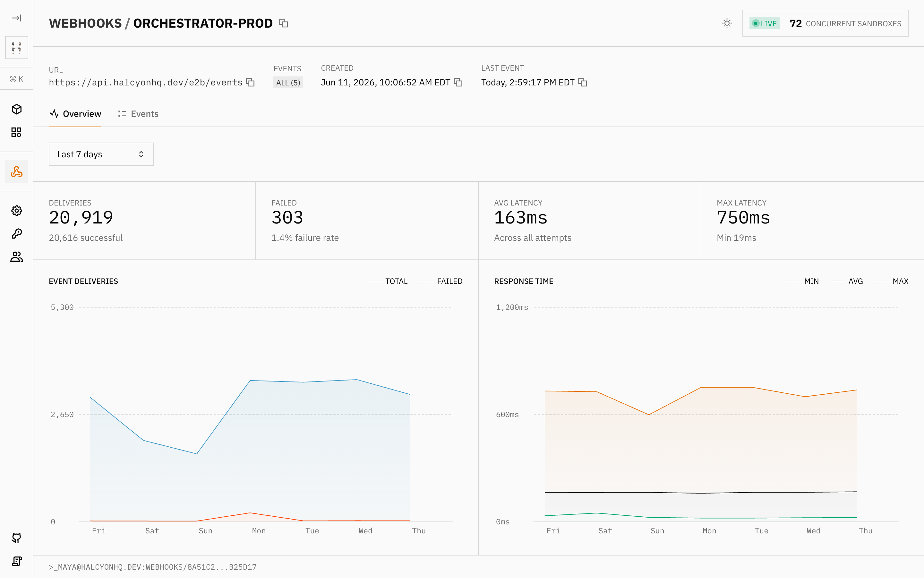Click the Min 19ms text
Screen dimensions: 924x578
click(x=737, y=238)
